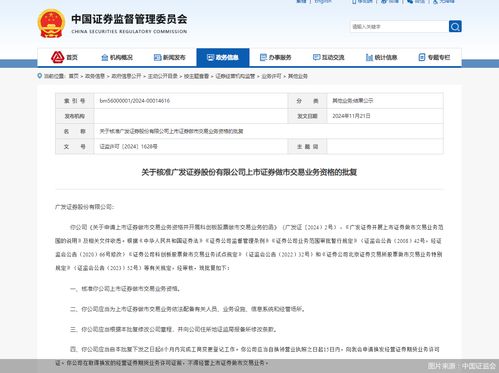This screenshot has width=499, height=373.
Task: Click paragraph 一 approving the market-making qualification
Action: [125, 289]
